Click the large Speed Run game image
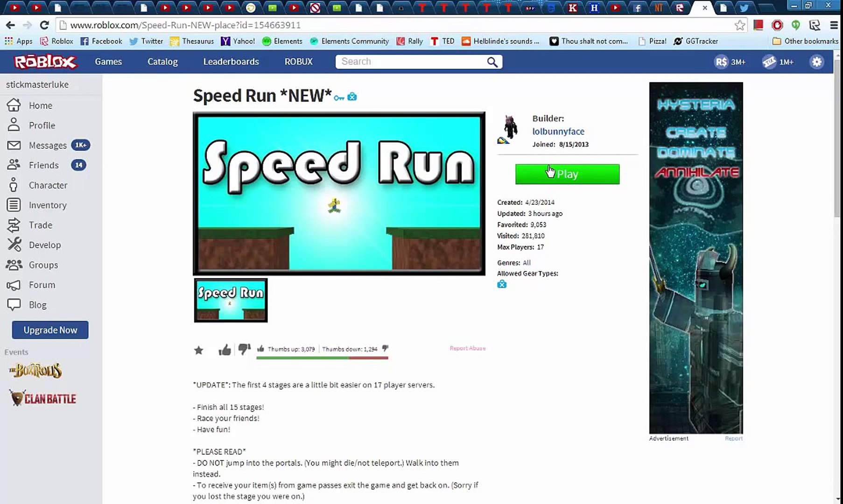Image resolution: width=843 pixels, height=504 pixels. coord(339,194)
